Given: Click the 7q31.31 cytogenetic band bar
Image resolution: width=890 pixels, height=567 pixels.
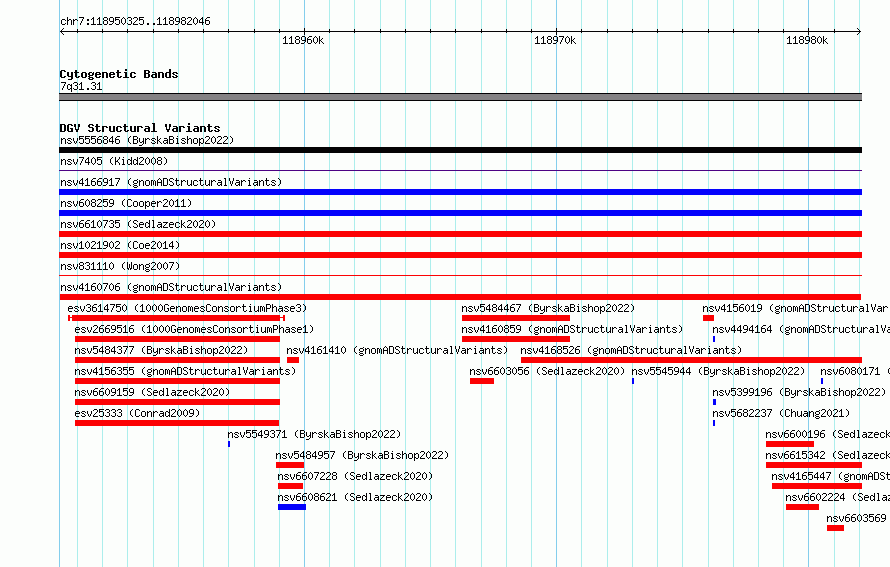Looking at the screenshot, I should tap(460, 97).
